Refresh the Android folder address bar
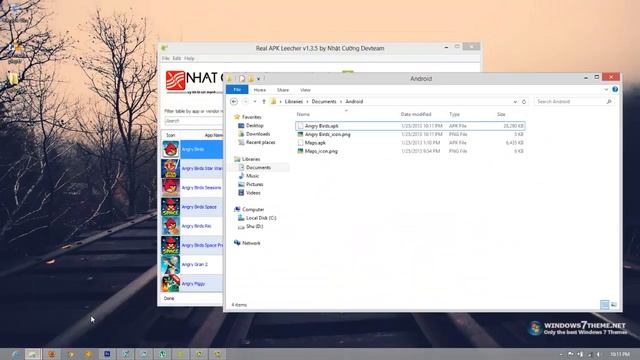This screenshot has height=360, width=640. (524, 102)
